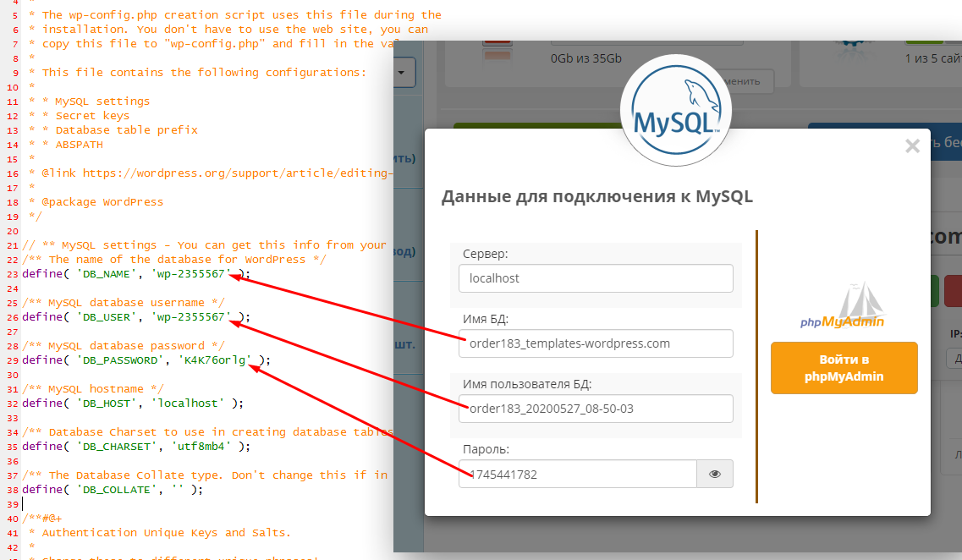Viewport: 962px width, 560px height.
Task: Click the Сервер: label in the dialog
Action: (486, 254)
